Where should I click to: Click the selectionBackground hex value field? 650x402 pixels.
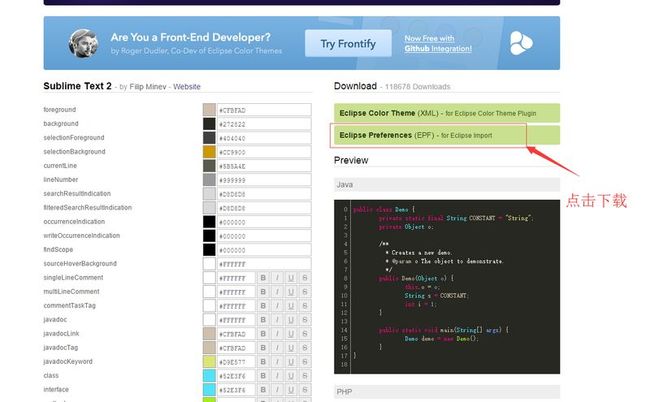click(264, 152)
